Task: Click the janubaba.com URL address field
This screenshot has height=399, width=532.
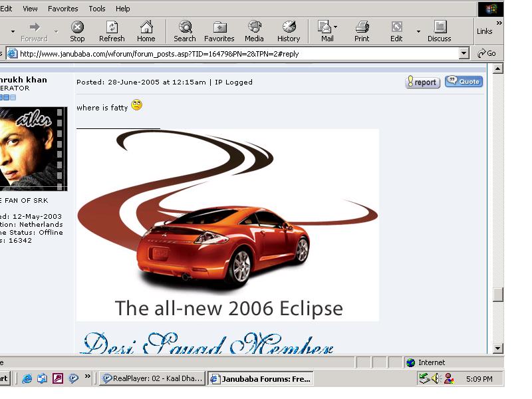Action: click(237, 54)
